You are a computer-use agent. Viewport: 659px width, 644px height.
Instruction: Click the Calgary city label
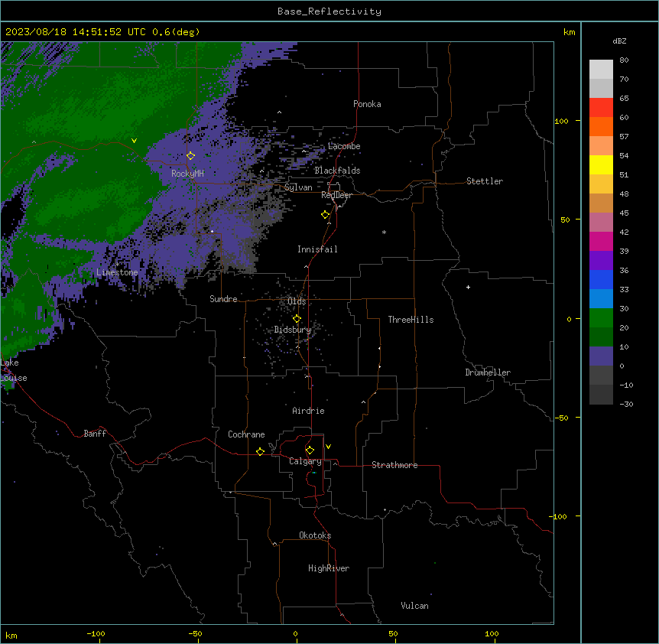point(305,461)
